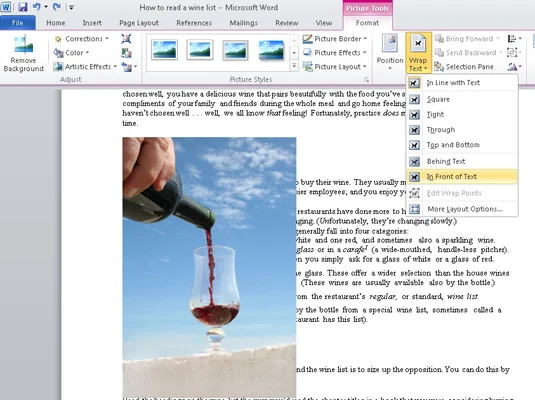Image resolution: width=535 pixels, height=400 pixels.
Task: Switch to the Page Layout tab
Action: point(139,23)
